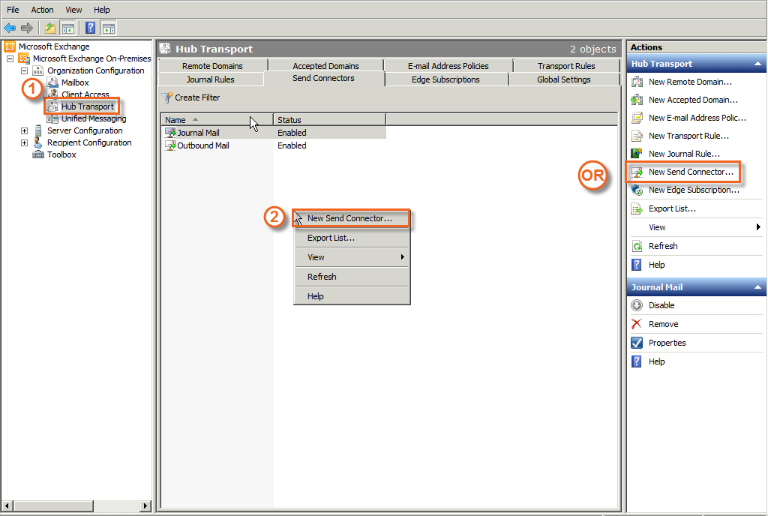Image resolution: width=768 pixels, height=516 pixels.
Task: Click New Journal Rule action
Action: (x=684, y=154)
